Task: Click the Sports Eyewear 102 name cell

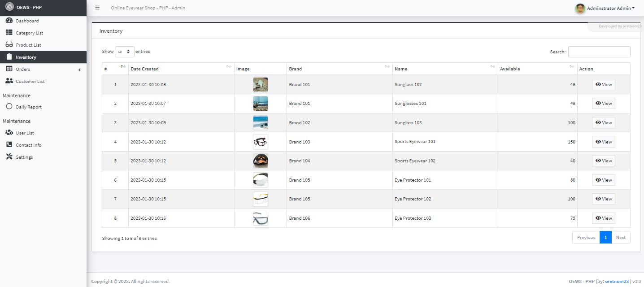Action: pyautogui.click(x=445, y=161)
